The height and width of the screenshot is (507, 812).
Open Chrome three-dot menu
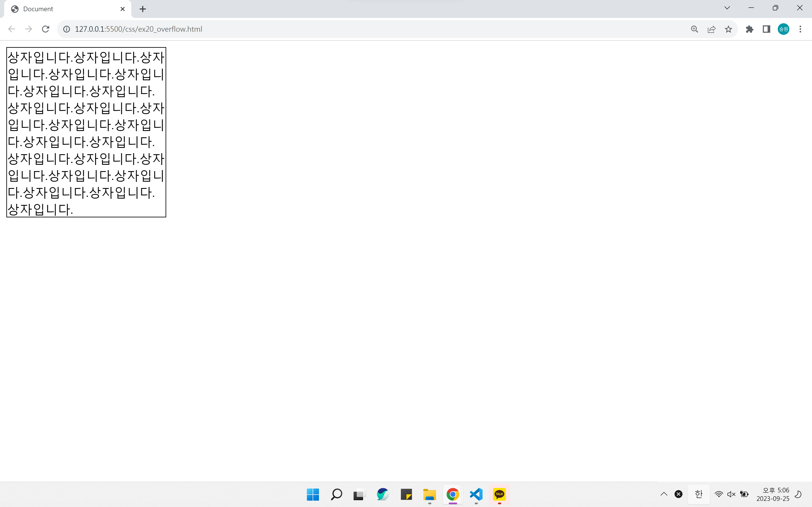tap(800, 29)
